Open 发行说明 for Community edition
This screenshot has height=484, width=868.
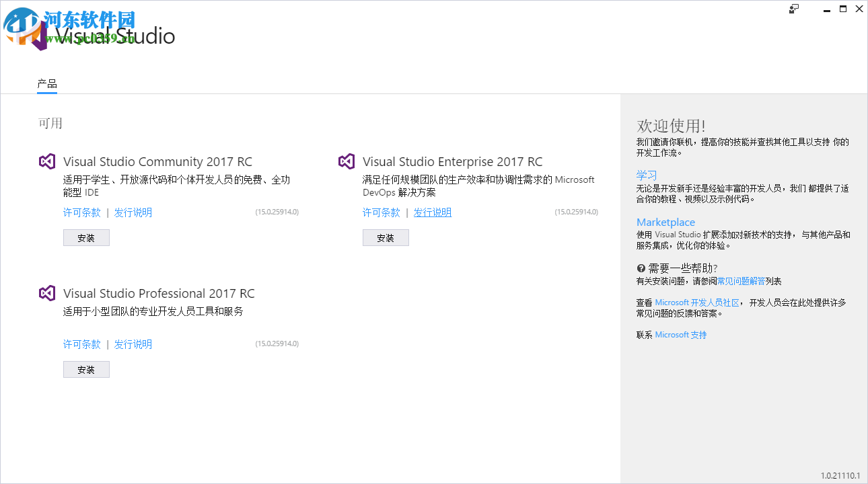[x=133, y=212]
